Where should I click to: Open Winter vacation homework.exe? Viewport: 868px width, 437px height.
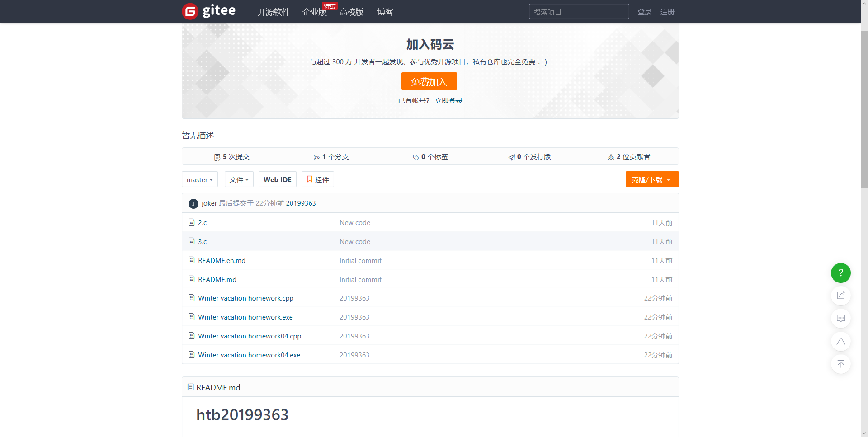(x=245, y=317)
